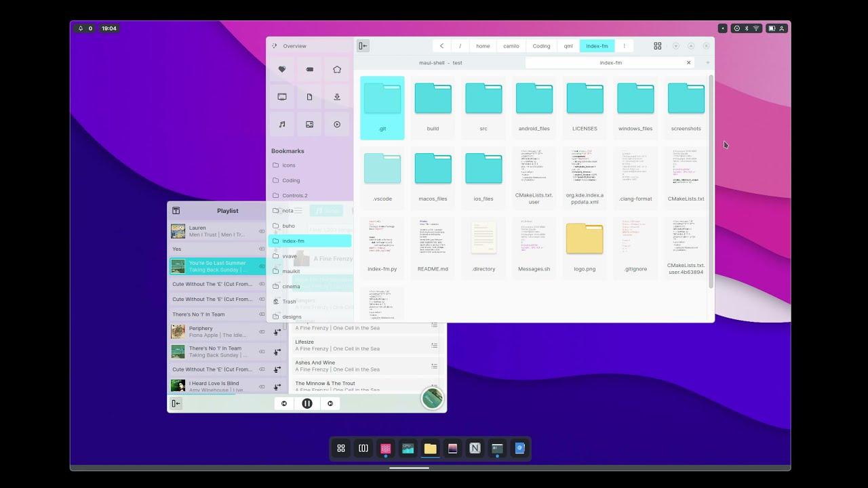Screen dimensions: 868x488
Task: Open notifications bell in top panel
Action: (81, 28)
